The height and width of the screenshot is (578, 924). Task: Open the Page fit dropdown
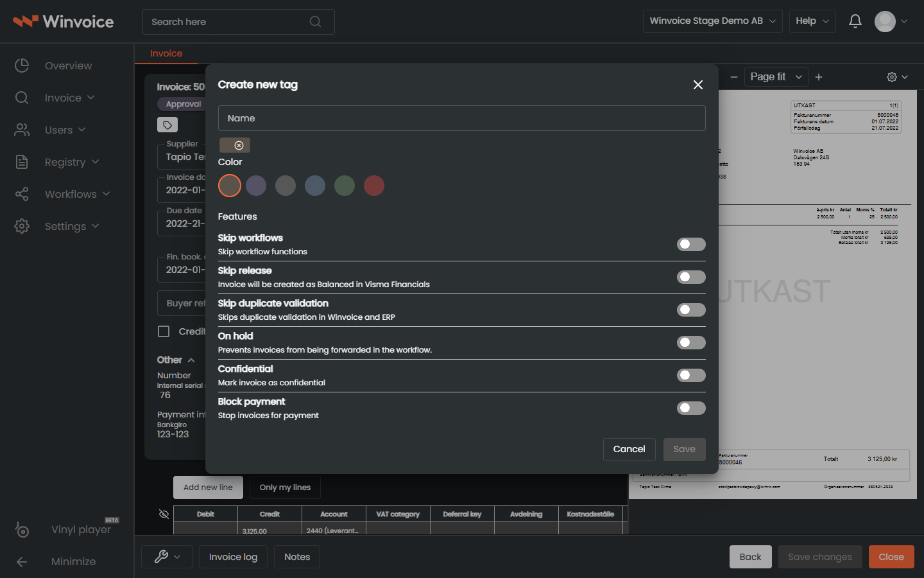tap(776, 77)
